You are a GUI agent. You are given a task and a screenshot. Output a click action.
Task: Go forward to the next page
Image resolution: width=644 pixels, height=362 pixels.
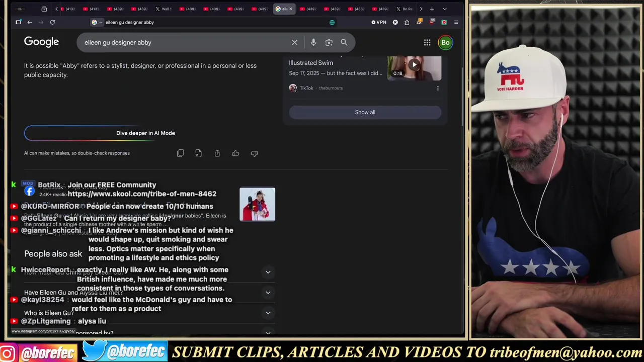pyautogui.click(x=41, y=22)
